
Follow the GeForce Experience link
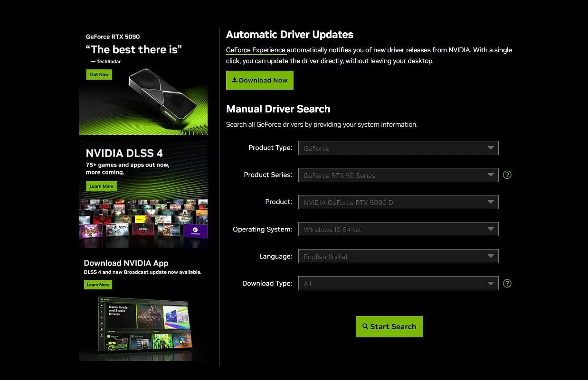click(x=256, y=50)
